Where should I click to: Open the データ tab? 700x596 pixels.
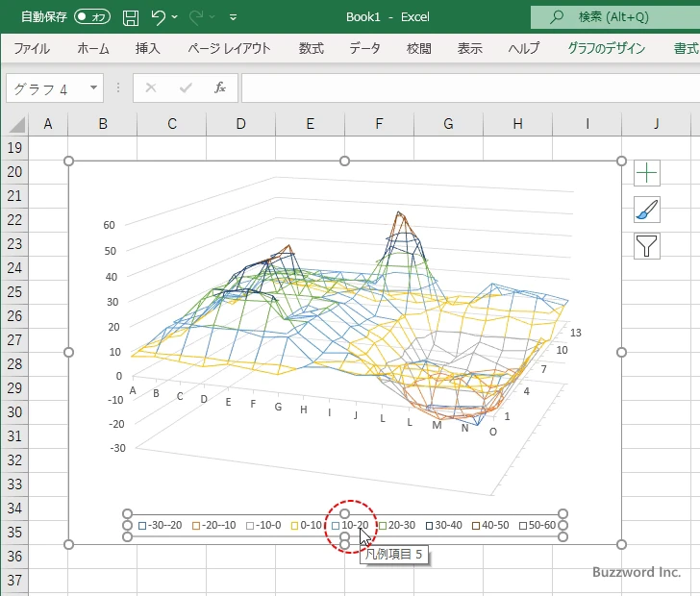[364, 48]
